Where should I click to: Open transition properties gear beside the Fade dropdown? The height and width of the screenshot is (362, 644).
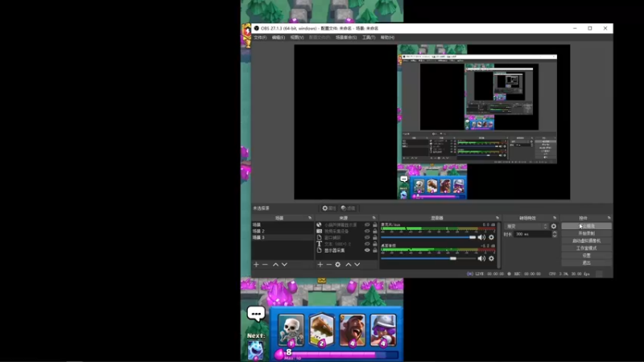click(x=554, y=226)
